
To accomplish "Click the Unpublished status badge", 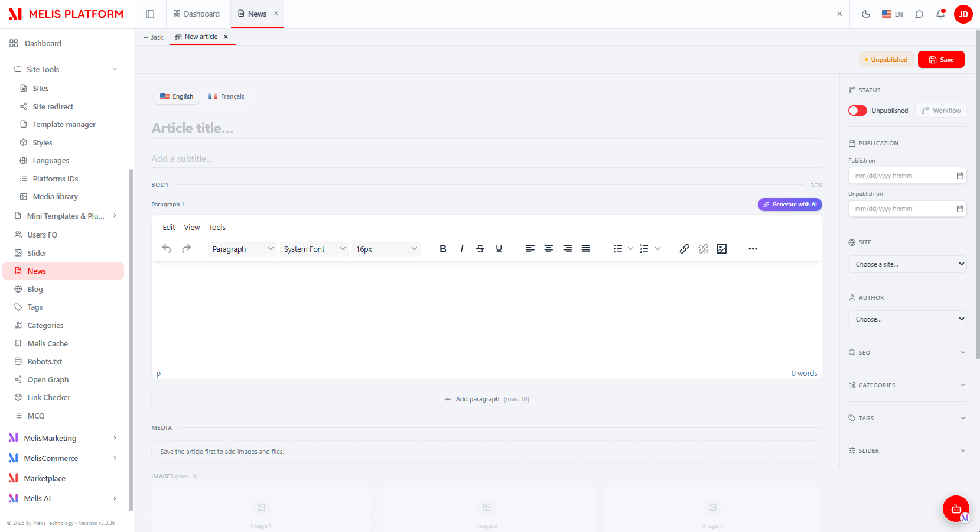I will pyautogui.click(x=886, y=60).
